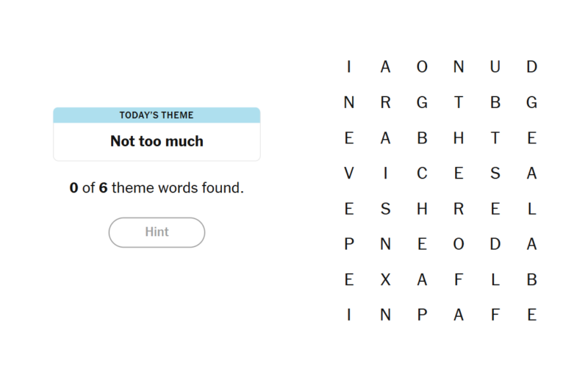This screenshot has width=588, height=369.
Task: Select the letter X in the grid
Action: point(385,280)
